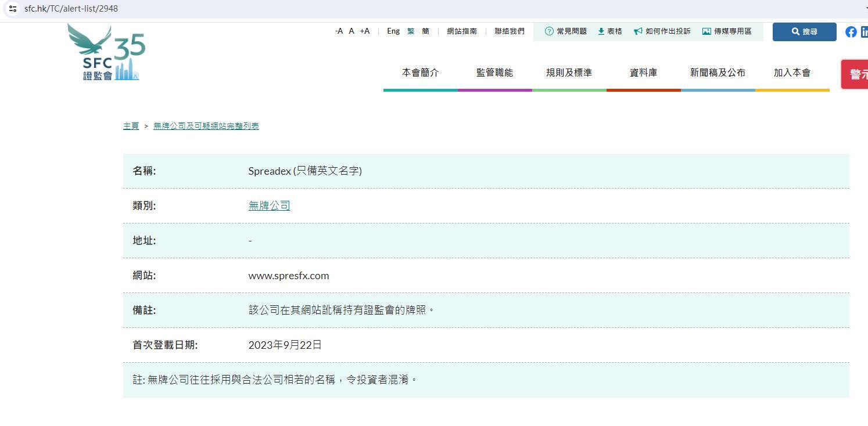
Task: Click the 搜尋 search button
Action: [x=804, y=32]
